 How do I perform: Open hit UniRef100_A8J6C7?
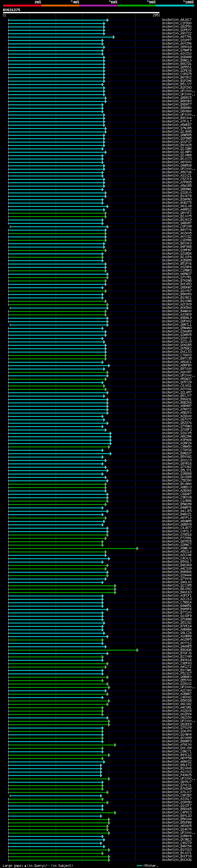(177, 20)
